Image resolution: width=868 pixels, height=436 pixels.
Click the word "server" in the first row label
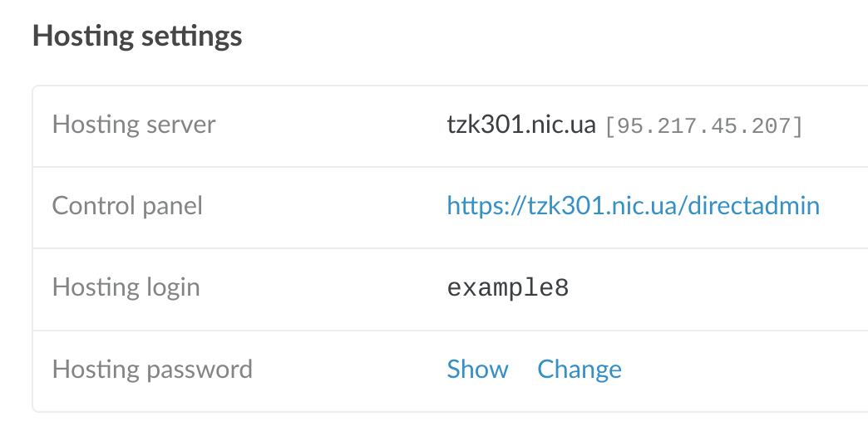(x=180, y=125)
